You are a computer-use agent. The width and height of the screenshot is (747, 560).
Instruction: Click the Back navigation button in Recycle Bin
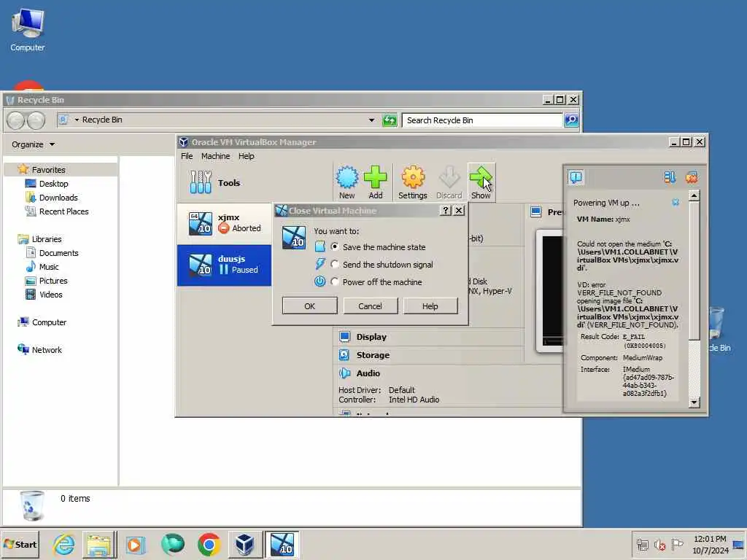click(15, 120)
